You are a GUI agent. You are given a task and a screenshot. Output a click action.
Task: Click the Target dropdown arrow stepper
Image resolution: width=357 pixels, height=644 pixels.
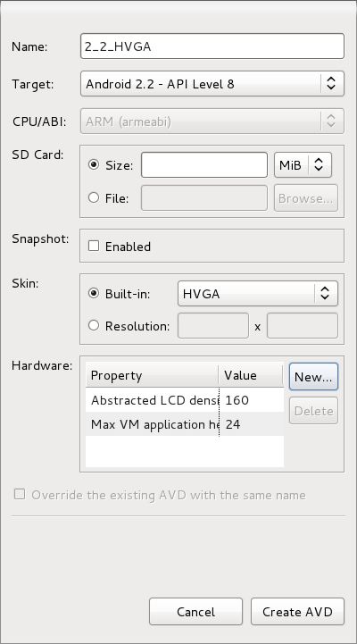pyautogui.click(x=331, y=84)
